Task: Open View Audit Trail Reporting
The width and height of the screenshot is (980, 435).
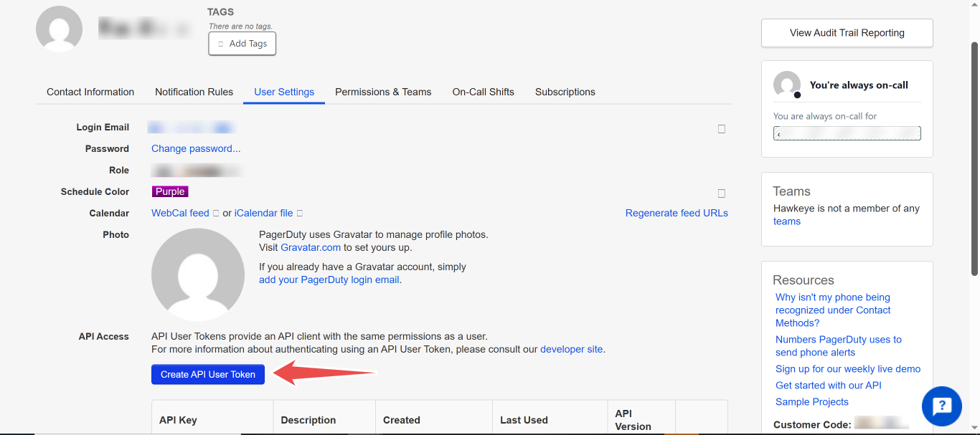Action: point(847,32)
